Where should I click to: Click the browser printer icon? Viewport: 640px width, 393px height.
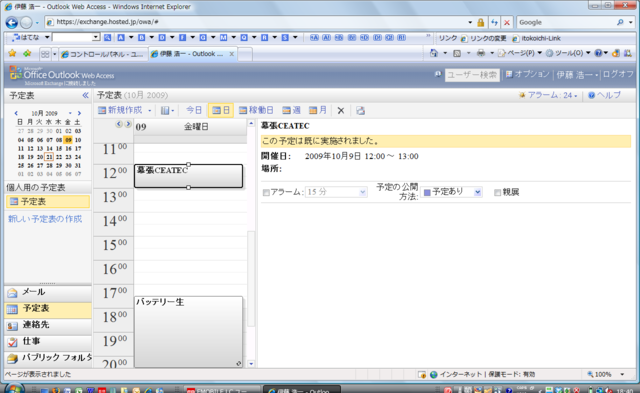tap(481, 53)
